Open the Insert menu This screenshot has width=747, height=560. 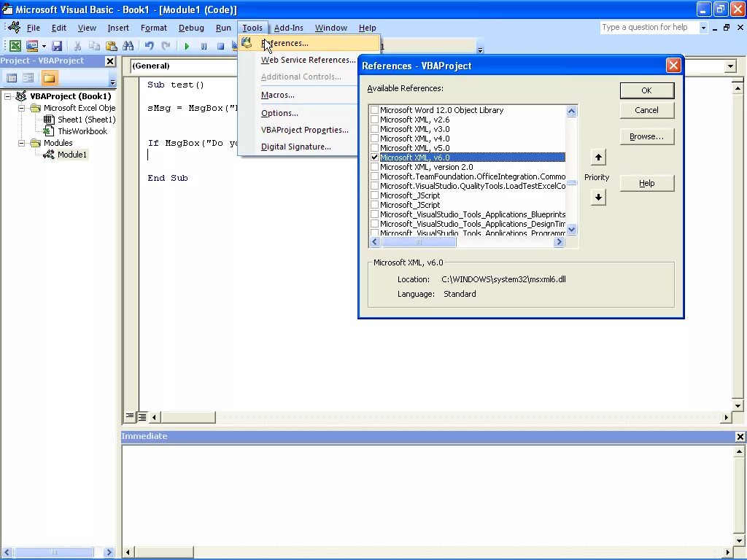point(118,28)
